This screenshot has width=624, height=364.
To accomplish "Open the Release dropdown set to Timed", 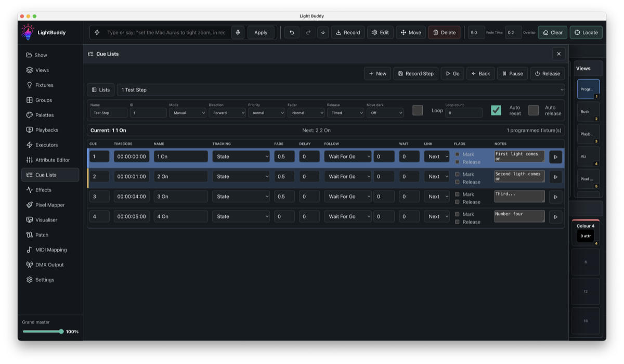I will click(x=345, y=113).
